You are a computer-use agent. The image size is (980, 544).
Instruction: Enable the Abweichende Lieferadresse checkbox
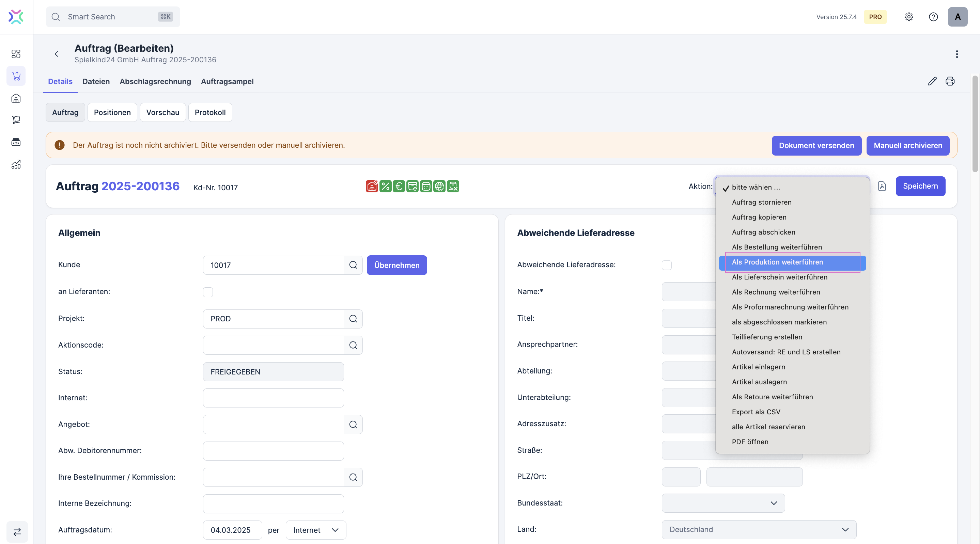tap(667, 265)
